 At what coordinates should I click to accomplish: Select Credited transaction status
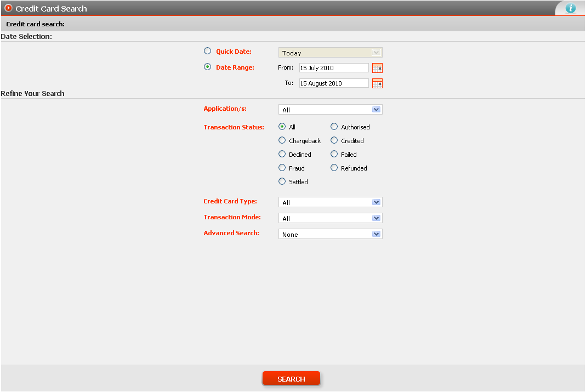point(334,140)
